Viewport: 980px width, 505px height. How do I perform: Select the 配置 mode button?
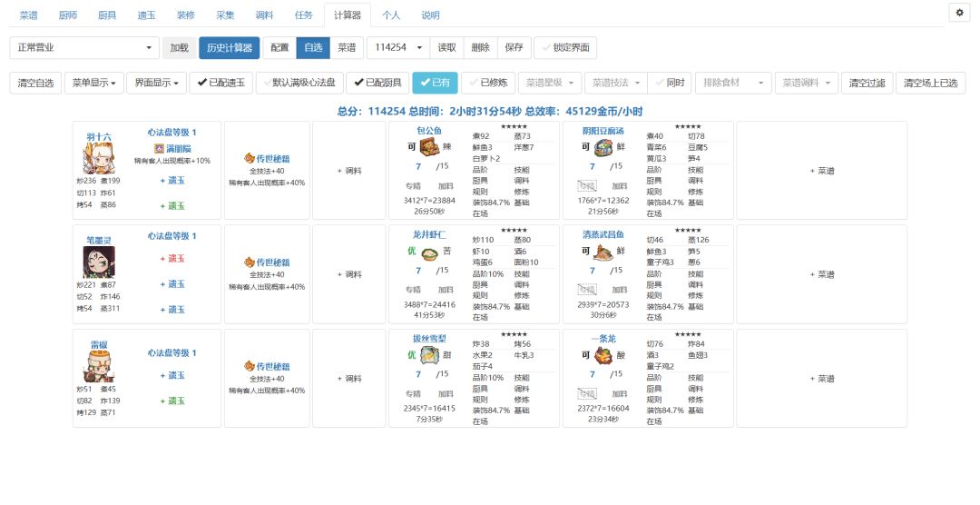tap(279, 47)
